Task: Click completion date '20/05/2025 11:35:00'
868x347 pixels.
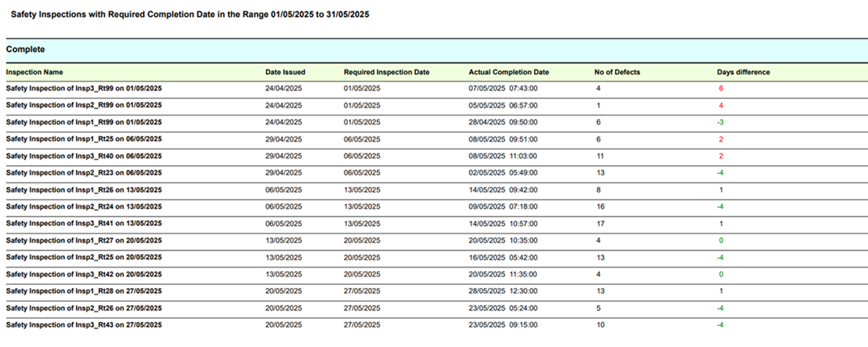Action: point(503,274)
